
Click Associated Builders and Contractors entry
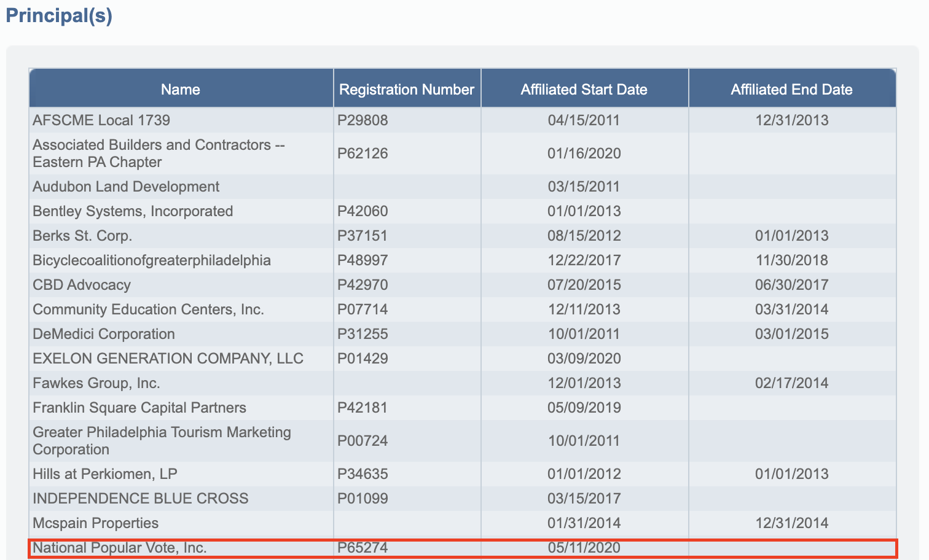[159, 154]
